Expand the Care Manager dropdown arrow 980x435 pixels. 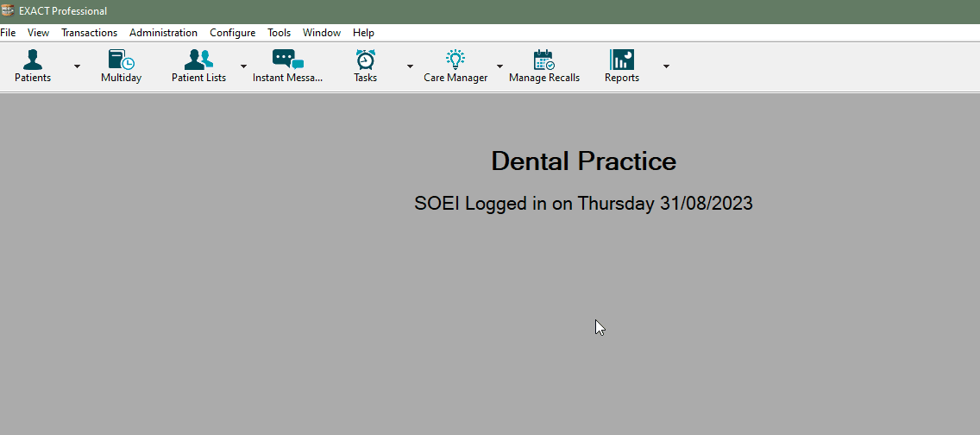pos(500,66)
